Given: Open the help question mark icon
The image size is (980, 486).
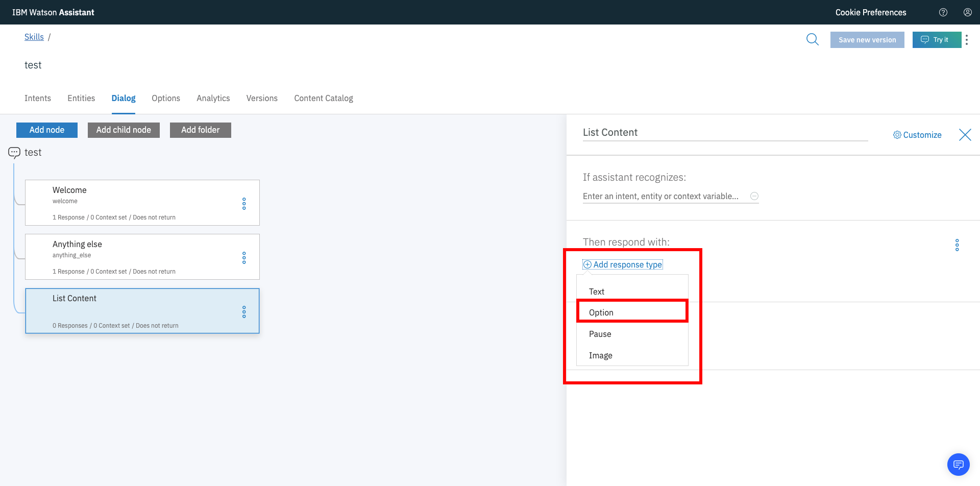Looking at the screenshot, I should click(943, 12).
